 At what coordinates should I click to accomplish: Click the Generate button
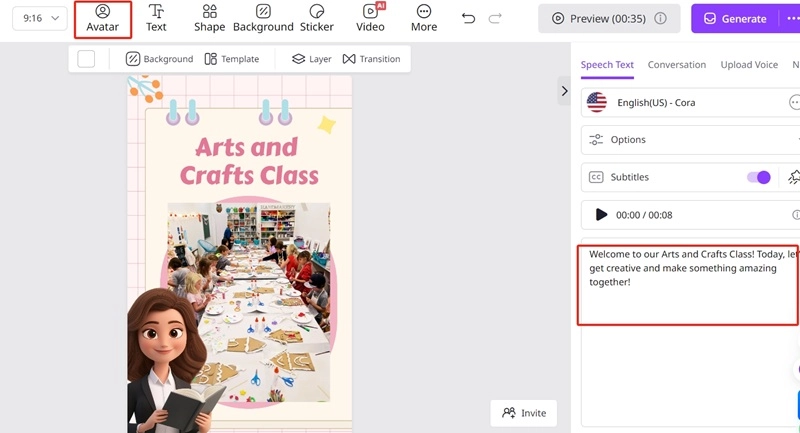coord(736,19)
